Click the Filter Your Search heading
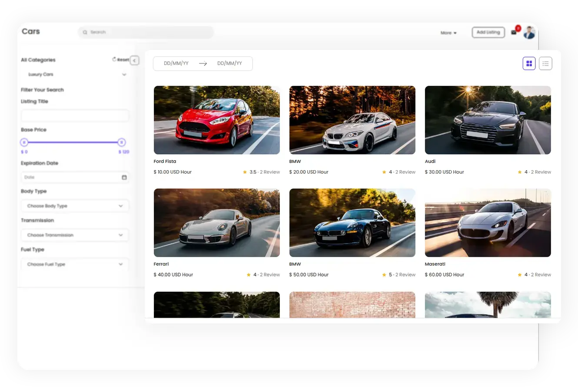The image size is (578, 392). (42, 90)
